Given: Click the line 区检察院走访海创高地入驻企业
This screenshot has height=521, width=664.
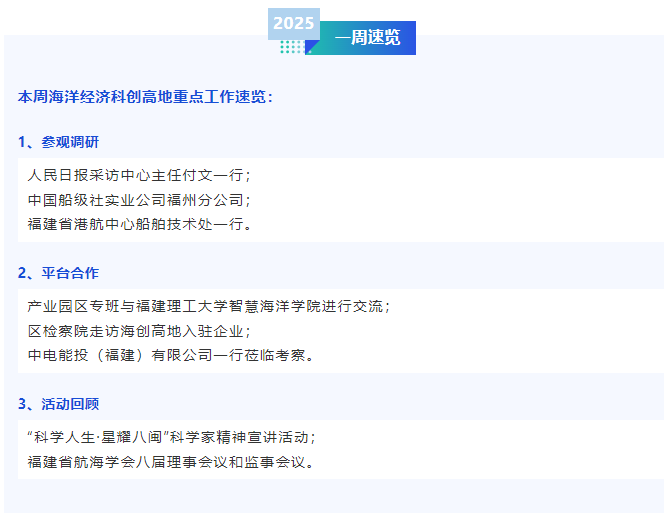Looking at the screenshot, I should pos(139,331).
